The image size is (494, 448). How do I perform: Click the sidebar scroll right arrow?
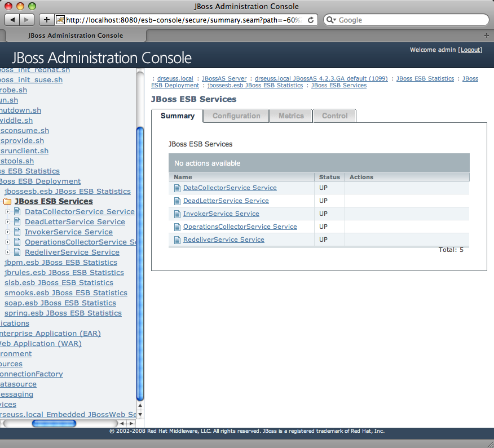(131, 423)
